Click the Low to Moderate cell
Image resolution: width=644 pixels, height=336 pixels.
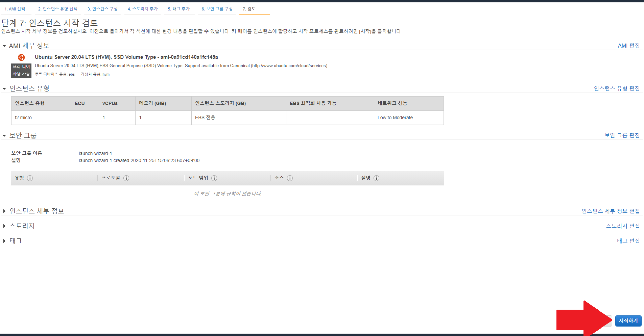point(409,118)
